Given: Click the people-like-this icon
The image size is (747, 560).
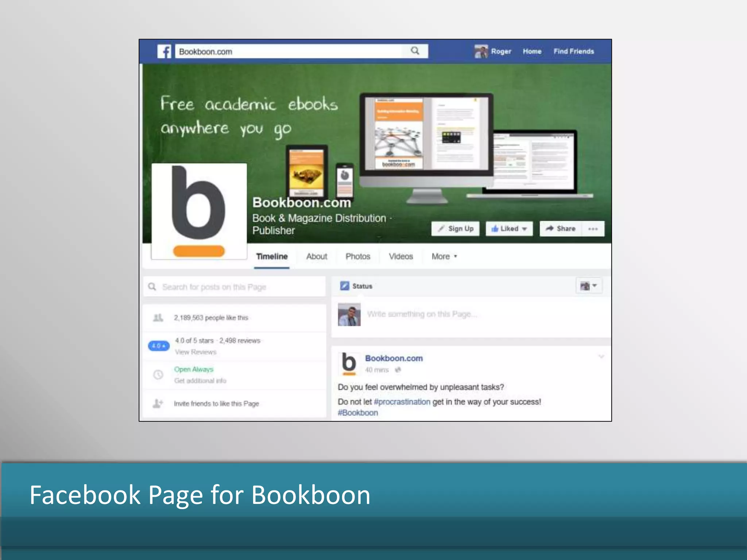Looking at the screenshot, I should click(x=158, y=318).
